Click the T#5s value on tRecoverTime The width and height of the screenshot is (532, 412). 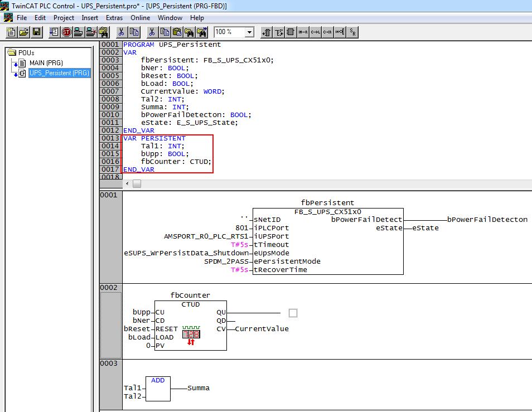pyautogui.click(x=240, y=270)
